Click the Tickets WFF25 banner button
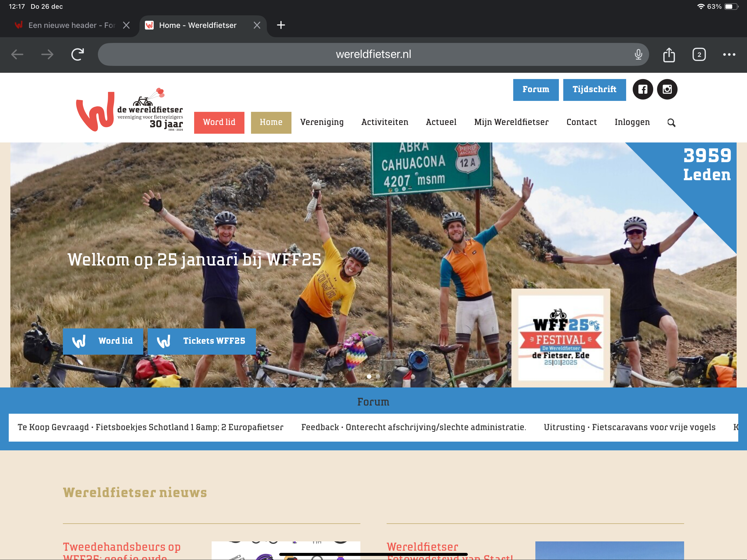The image size is (747, 560). [x=202, y=341]
